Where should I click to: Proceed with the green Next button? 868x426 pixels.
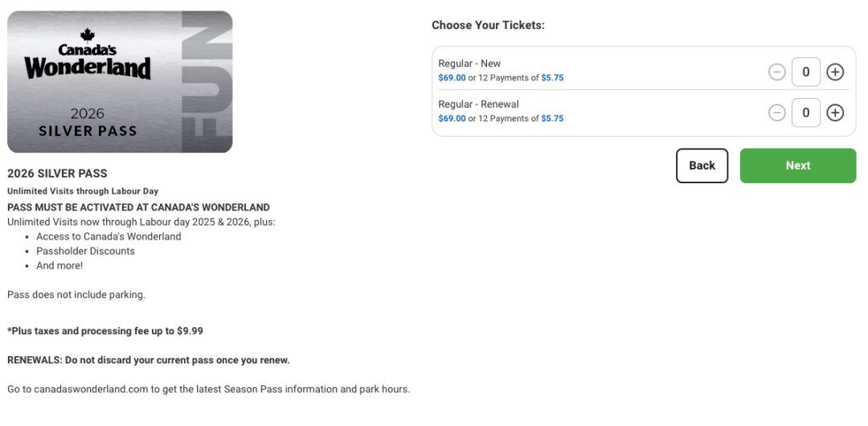(798, 166)
